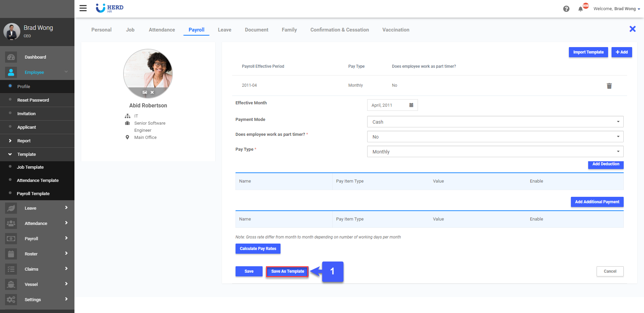
Task: Switch to the Family tab
Action: pyautogui.click(x=289, y=30)
